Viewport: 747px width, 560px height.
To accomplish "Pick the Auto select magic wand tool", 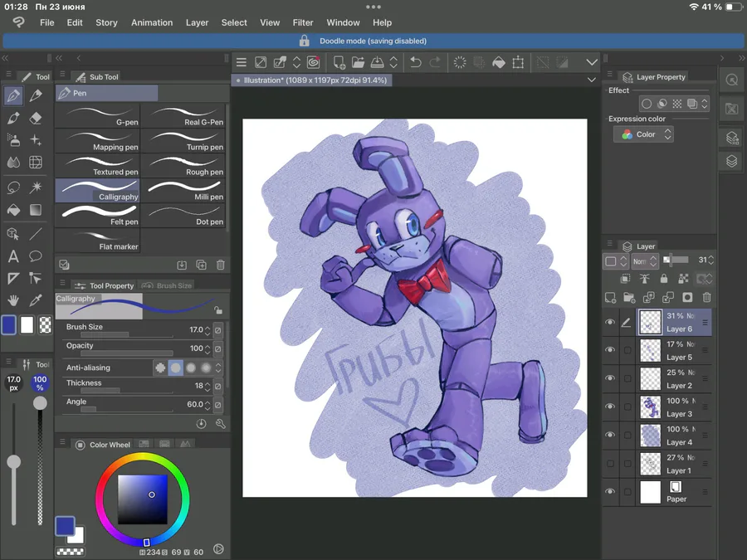I will coord(36,187).
